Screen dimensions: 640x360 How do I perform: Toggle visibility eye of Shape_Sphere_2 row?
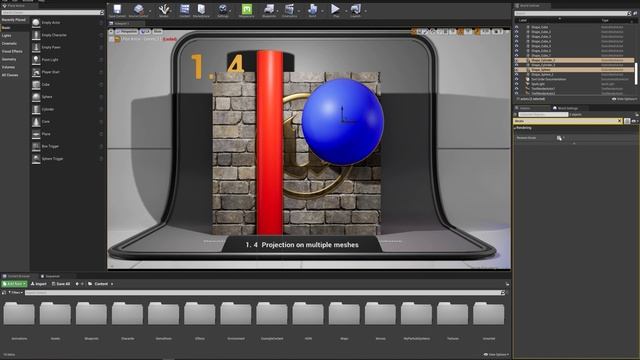(x=517, y=75)
